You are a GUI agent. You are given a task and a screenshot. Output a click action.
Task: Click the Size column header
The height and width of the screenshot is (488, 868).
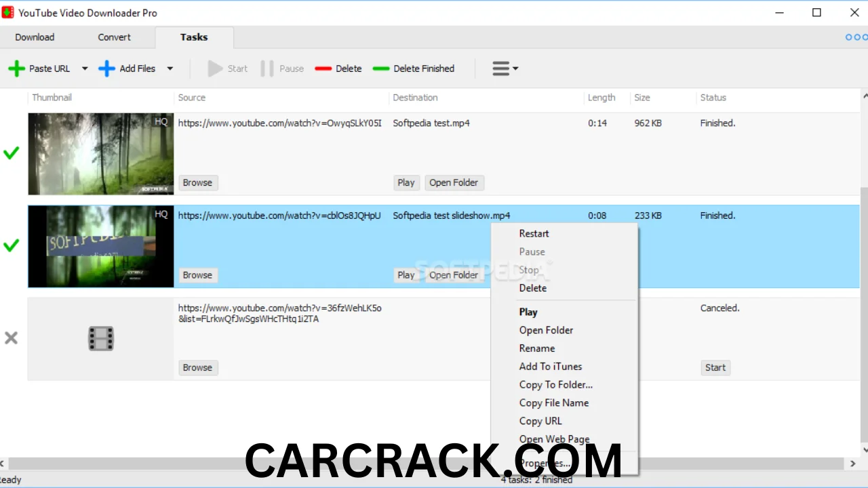tap(642, 98)
